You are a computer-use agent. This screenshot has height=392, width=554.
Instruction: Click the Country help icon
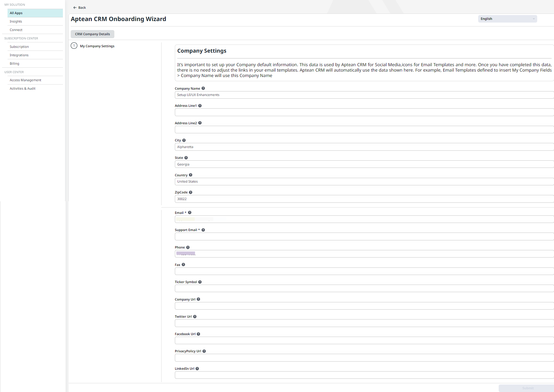pos(190,175)
